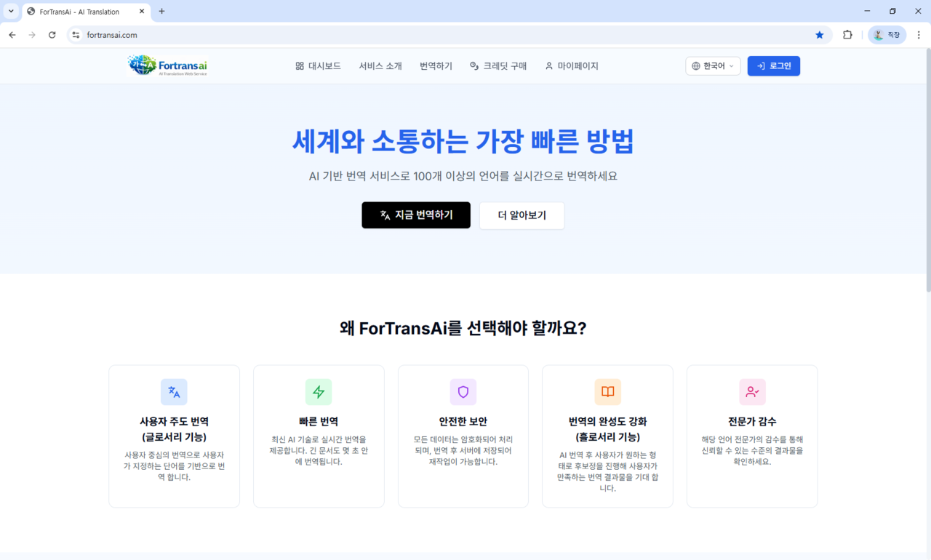Open Chrome's three-dot menu

(x=919, y=35)
